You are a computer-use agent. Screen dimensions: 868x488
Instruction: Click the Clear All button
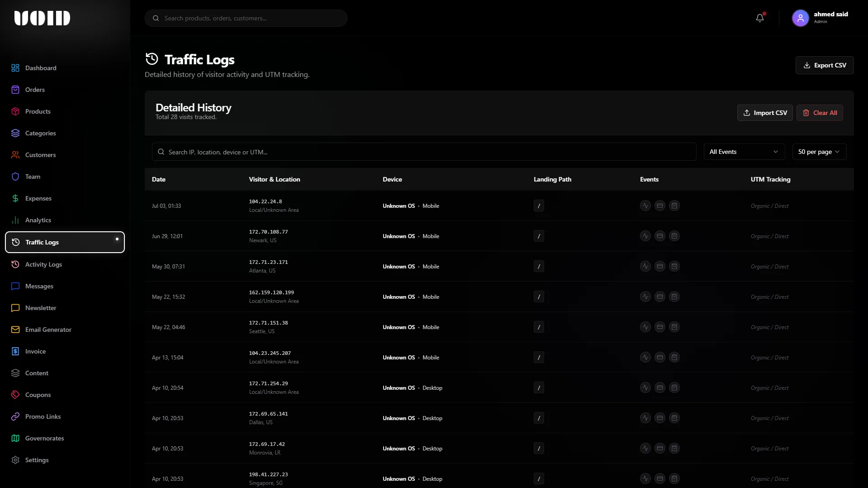(x=820, y=113)
